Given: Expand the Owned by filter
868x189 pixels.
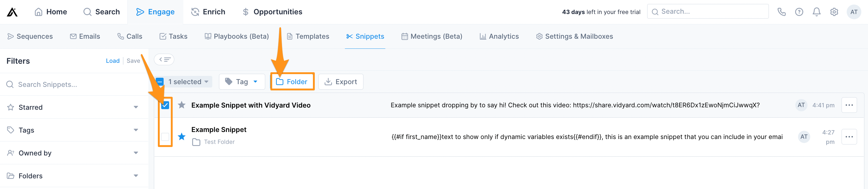Looking at the screenshot, I should point(74,153).
